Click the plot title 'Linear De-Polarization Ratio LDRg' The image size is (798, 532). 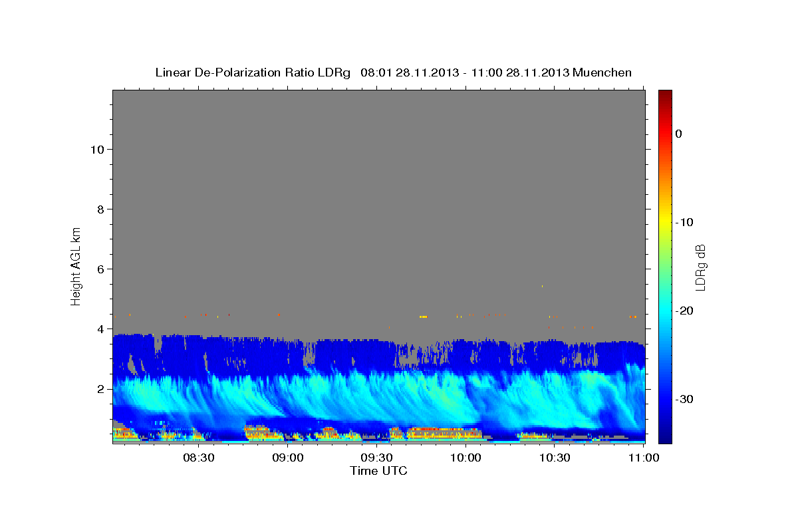[253, 72]
